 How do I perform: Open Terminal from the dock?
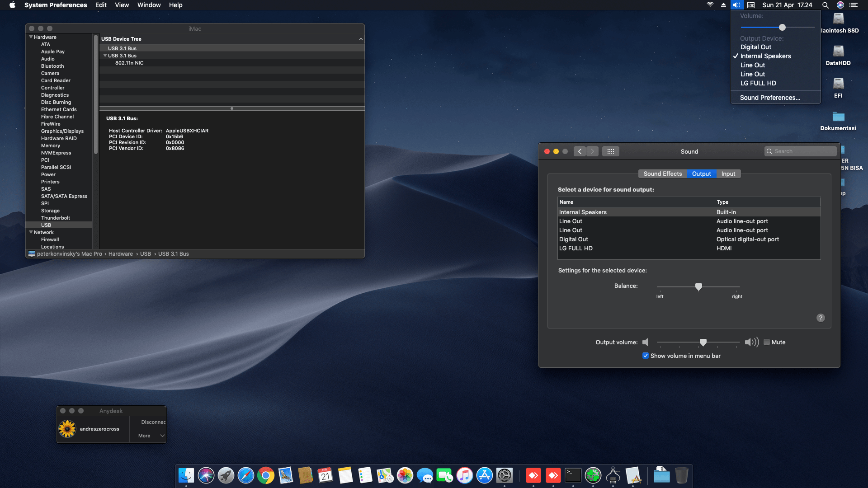click(x=573, y=475)
